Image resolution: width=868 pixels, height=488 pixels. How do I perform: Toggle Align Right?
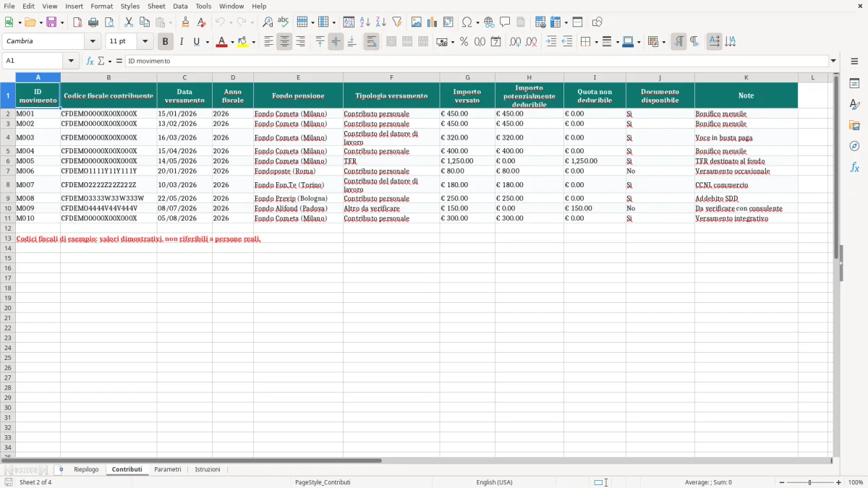point(300,42)
